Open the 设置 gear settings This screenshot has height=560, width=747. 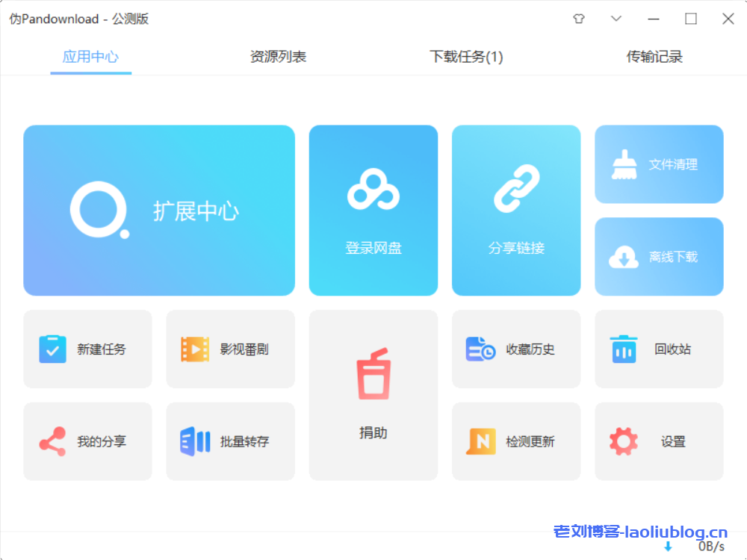point(658,441)
